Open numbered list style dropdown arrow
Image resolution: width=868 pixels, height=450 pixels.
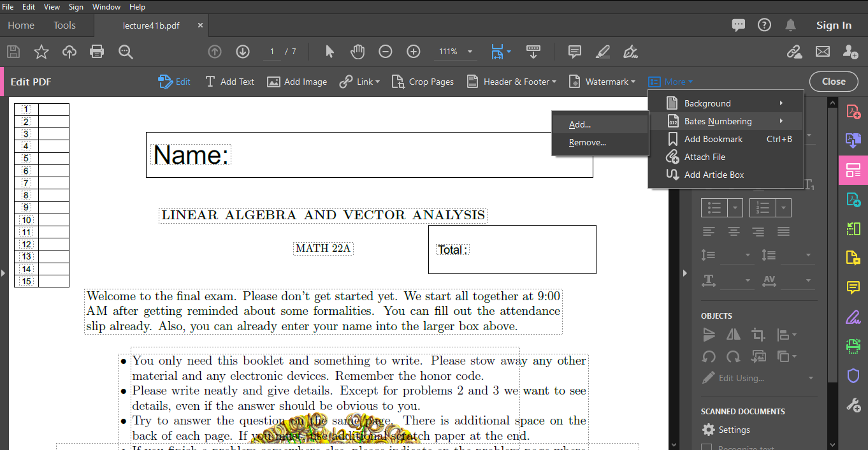784,208
